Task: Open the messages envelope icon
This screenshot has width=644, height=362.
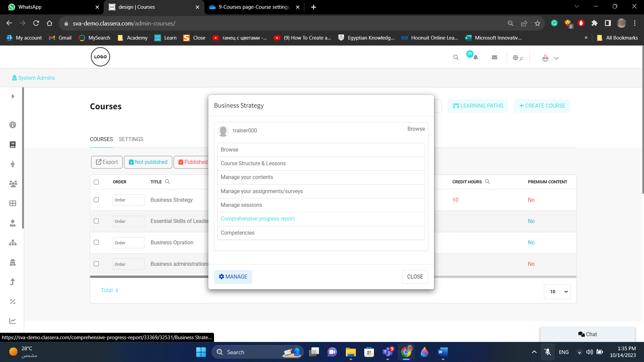Action: [x=494, y=57]
